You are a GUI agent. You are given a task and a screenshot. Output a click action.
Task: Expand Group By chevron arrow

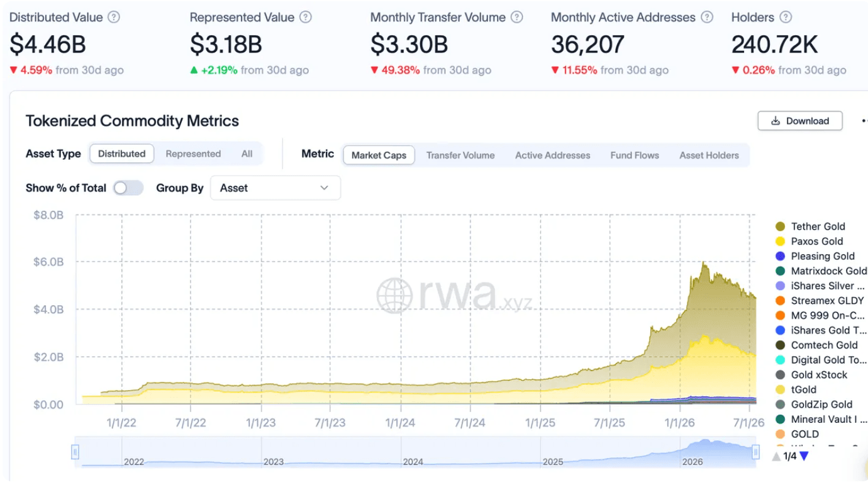(x=325, y=188)
